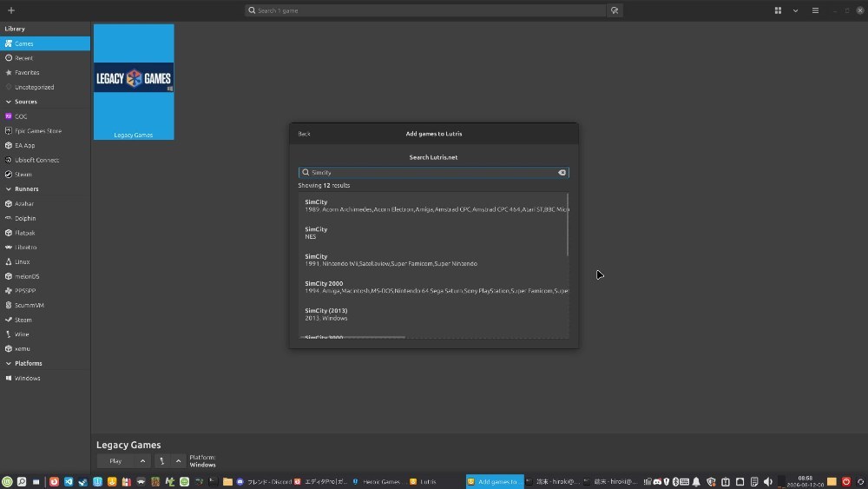
Task: Select Ubisoft Connect source
Action: coord(45,160)
